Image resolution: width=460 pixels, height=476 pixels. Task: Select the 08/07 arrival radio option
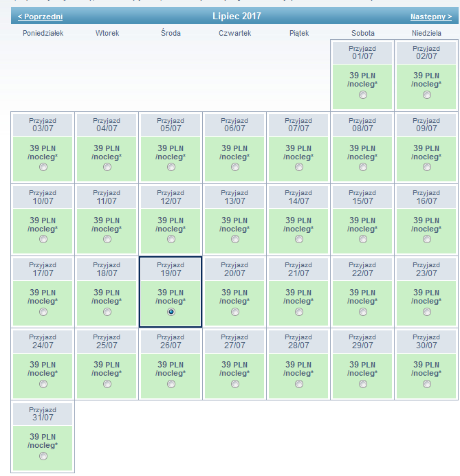[363, 167]
